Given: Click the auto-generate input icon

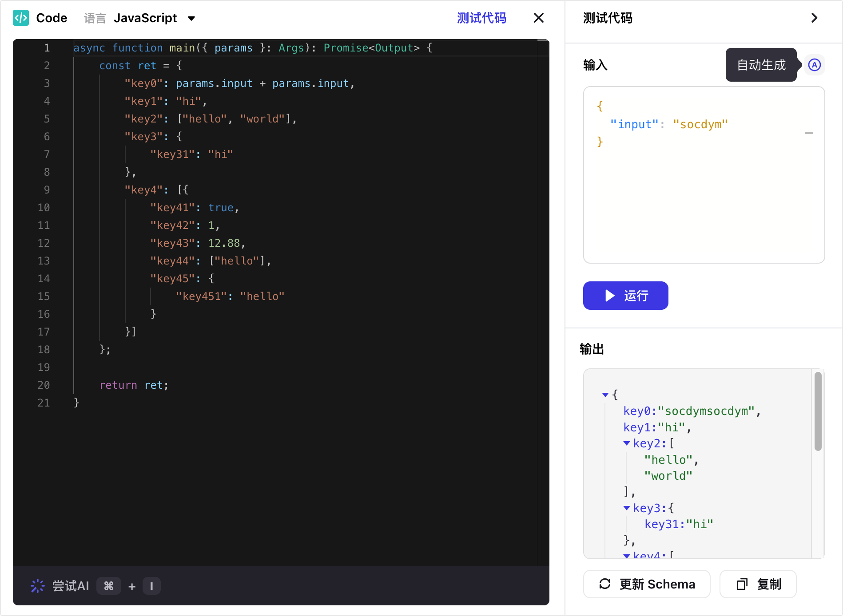Looking at the screenshot, I should (814, 65).
